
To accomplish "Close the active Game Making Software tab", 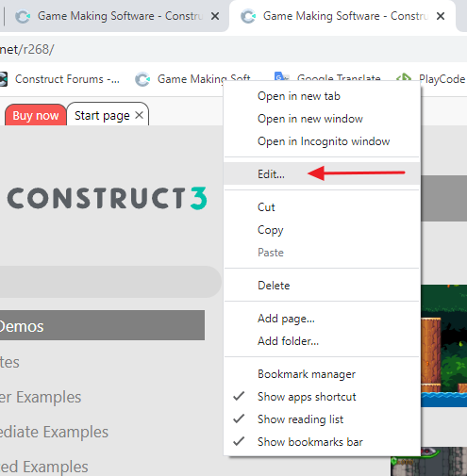I will [441, 16].
